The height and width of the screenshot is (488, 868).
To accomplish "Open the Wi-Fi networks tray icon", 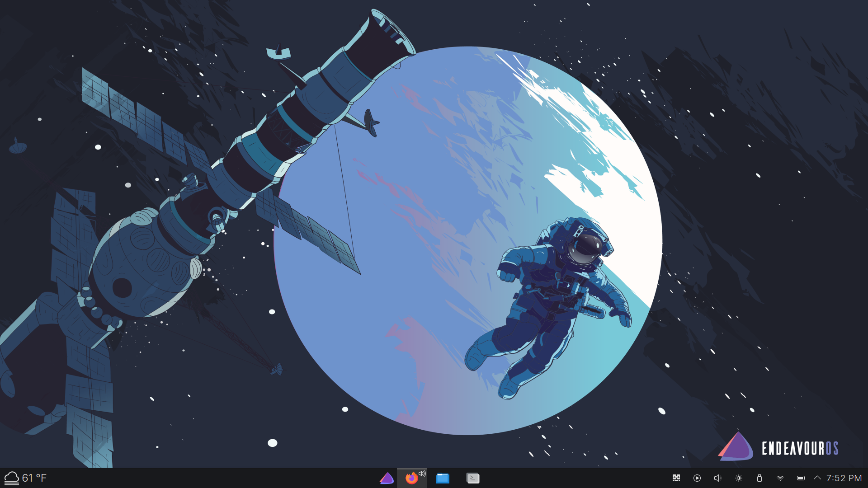I will (x=780, y=478).
